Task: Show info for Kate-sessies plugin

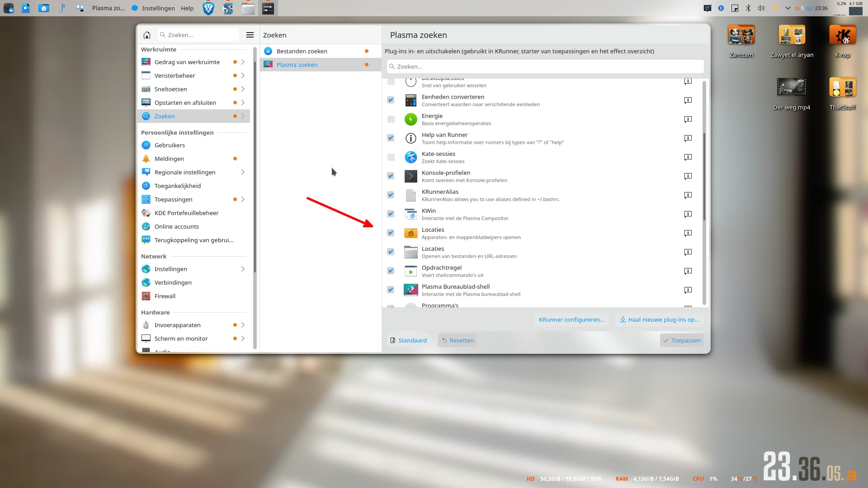Action: [x=688, y=157]
